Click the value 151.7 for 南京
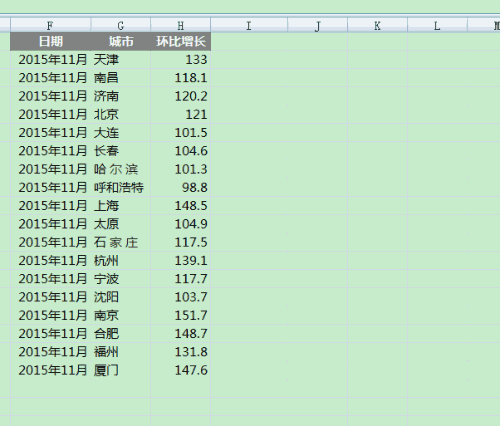Viewport: 500px width, 426px height. coord(180,315)
